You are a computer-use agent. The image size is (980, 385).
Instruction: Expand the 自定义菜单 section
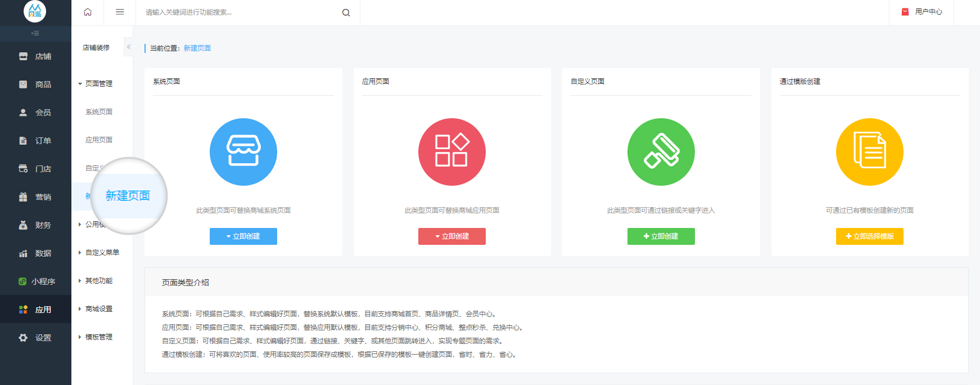(x=102, y=253)
